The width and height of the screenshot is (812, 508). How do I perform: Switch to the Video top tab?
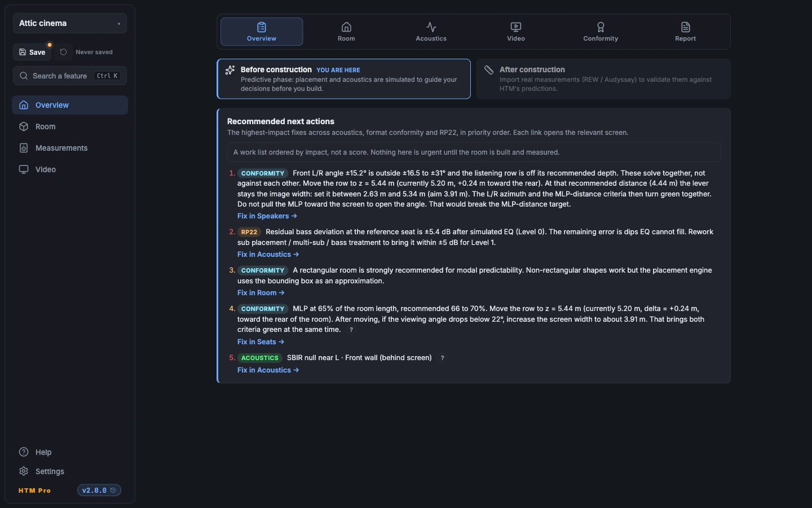coord(516,32)
